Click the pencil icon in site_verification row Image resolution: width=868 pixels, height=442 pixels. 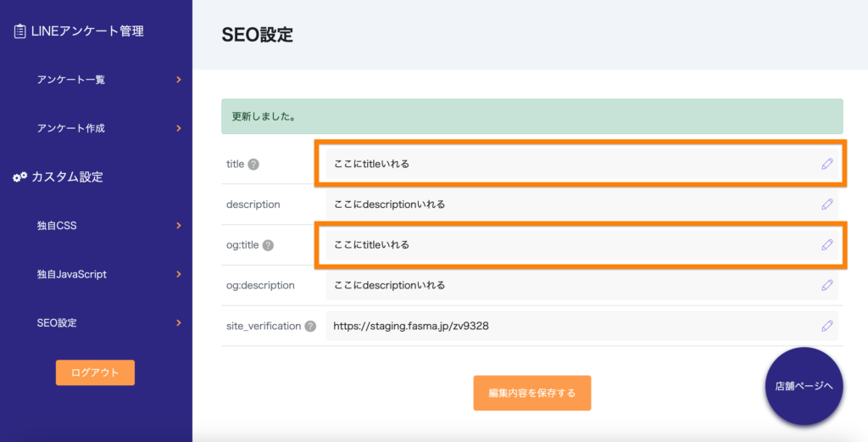(827, 326)
